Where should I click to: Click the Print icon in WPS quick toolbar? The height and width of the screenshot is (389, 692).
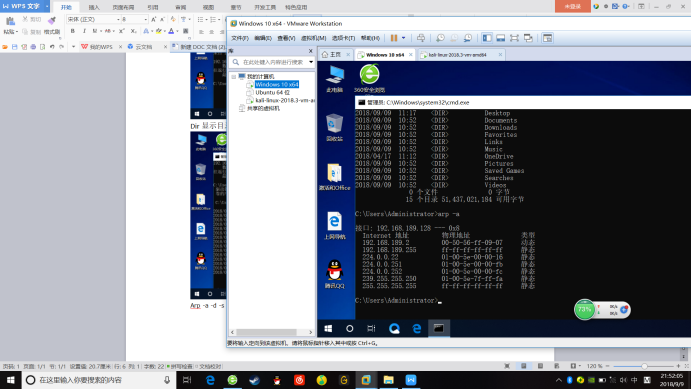(33, 46)
